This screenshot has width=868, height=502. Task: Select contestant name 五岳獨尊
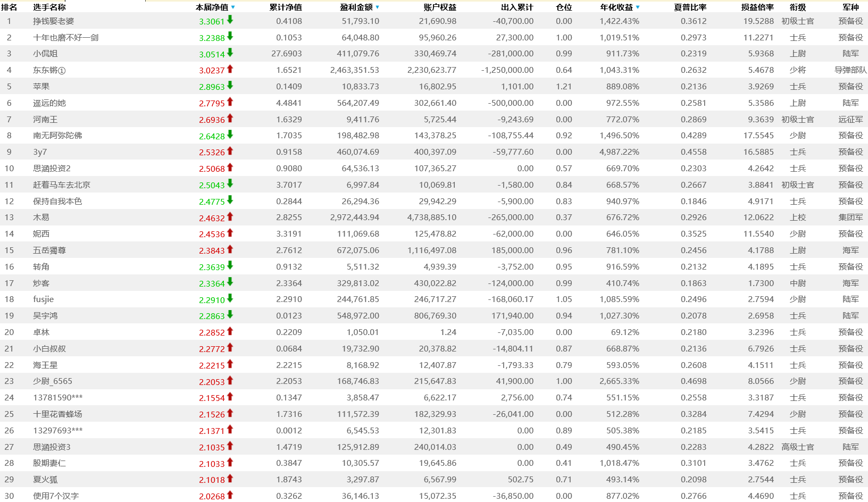point(49,250)
